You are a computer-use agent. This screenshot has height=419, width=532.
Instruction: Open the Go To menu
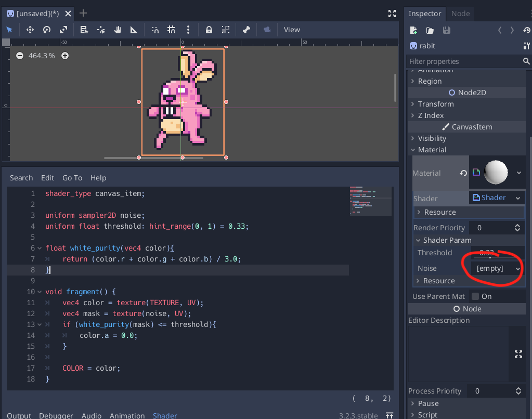72,178
